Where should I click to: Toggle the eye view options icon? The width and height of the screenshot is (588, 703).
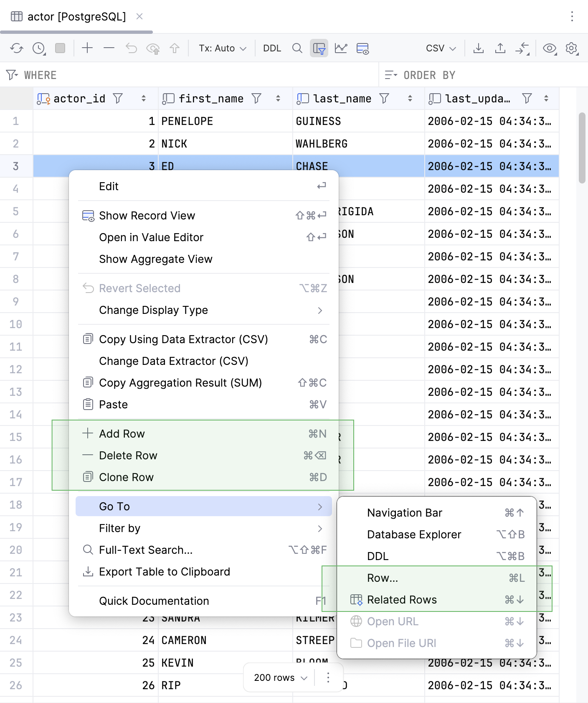click(x=549, y=48)
